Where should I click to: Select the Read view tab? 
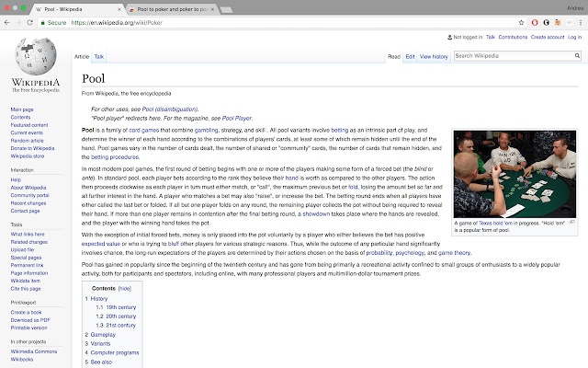(x=394, y=57)
